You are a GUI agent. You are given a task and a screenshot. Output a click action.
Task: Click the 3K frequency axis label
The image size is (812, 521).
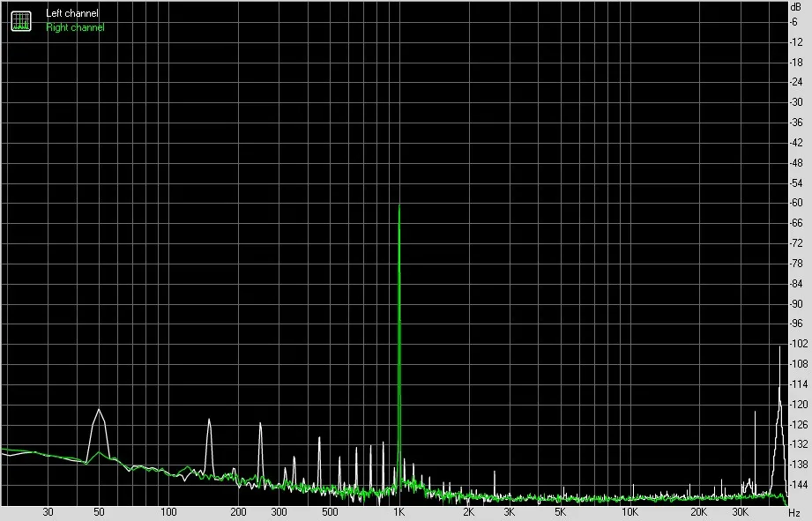[509, 512]
